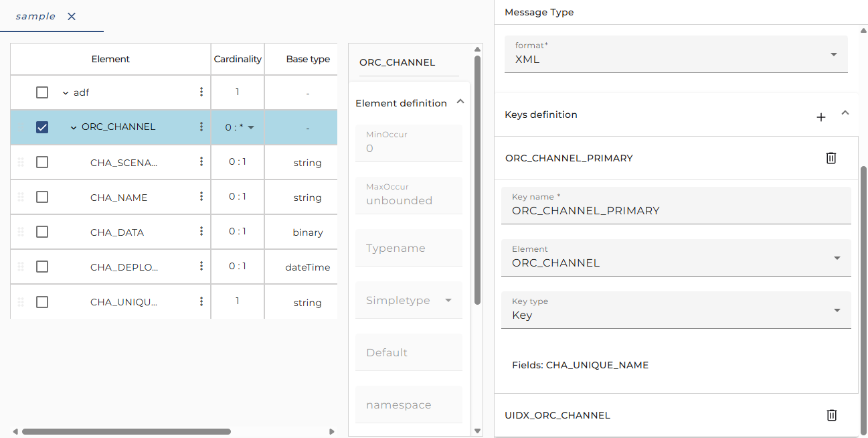Collapse the Keys definition section
This screenshot has width=868, height=438.
[x=845, y=113]
